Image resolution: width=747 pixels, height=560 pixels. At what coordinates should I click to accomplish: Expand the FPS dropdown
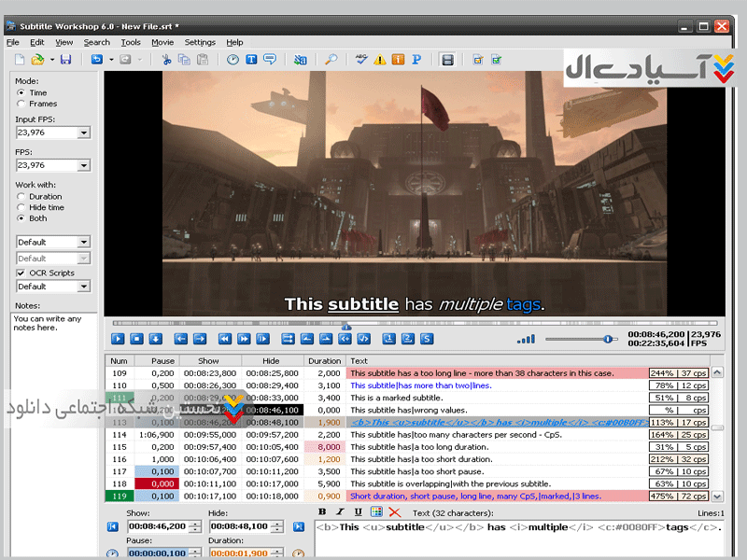pyautogui.click(x=84, y=165)
